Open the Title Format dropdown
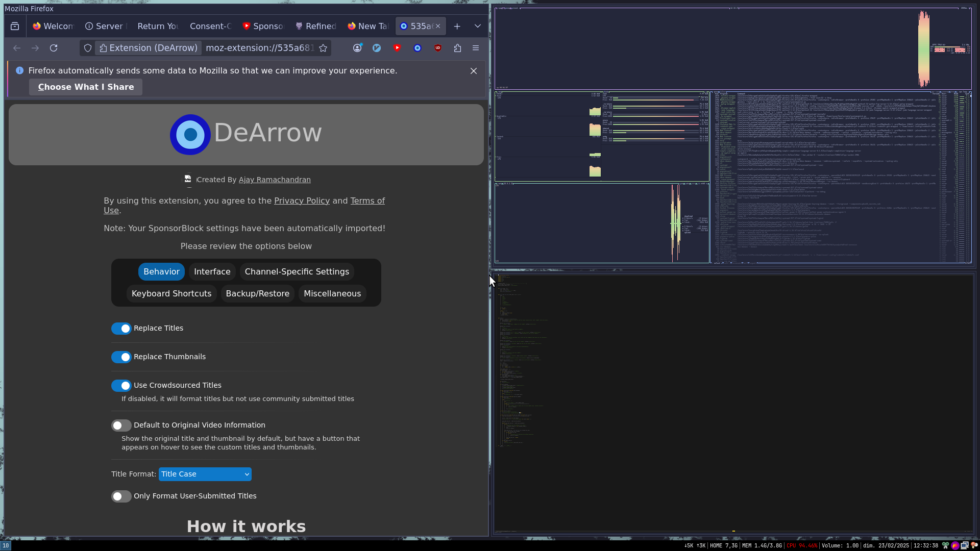This screenshot has width=980, height=551. [x=205, y=474]
